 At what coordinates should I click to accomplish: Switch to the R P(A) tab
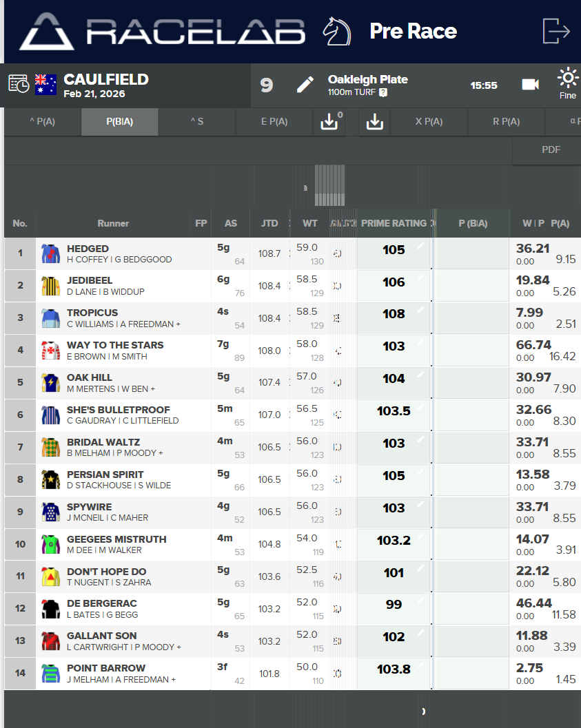click(x=506, y=122)
